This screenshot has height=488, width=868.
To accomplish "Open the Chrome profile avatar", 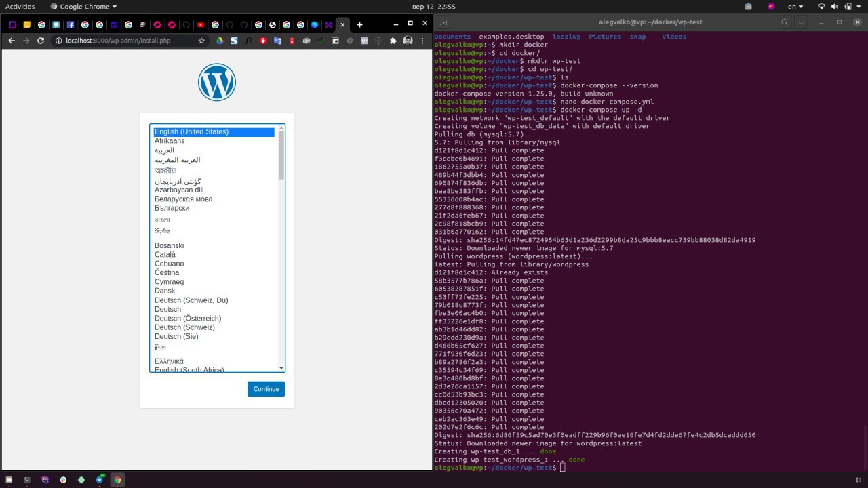I will pos(408,41).
